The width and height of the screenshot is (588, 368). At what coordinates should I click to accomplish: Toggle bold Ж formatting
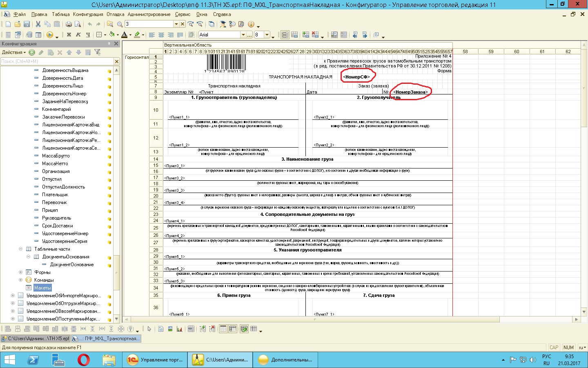(x=69, y=35)
